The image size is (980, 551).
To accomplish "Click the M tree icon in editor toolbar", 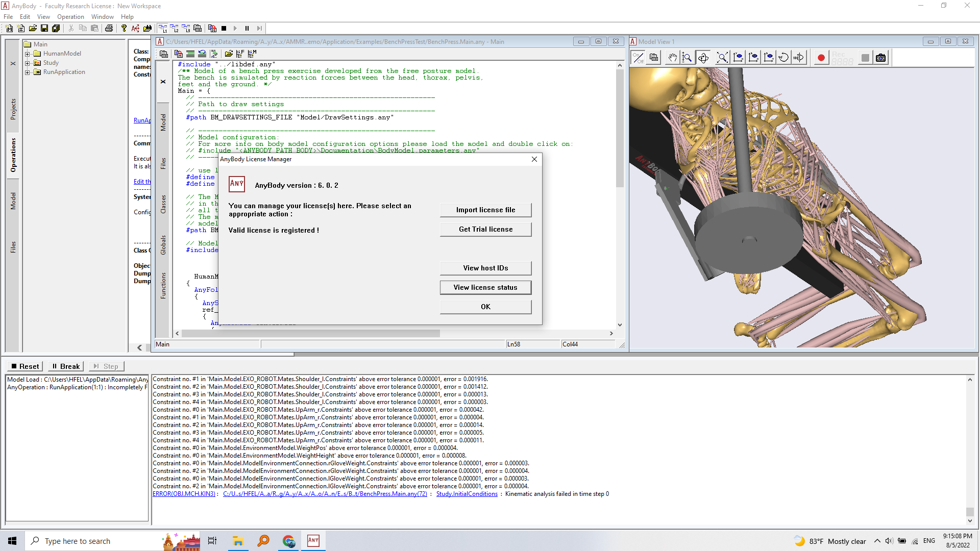I will tap(252, 54).
